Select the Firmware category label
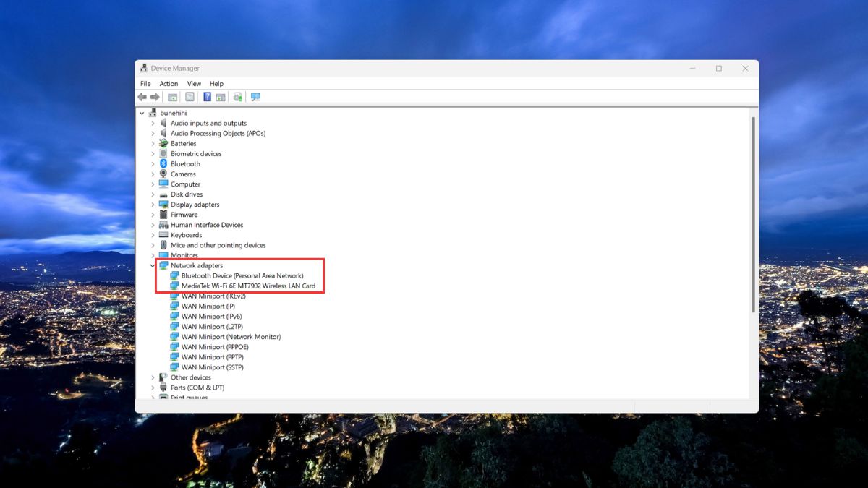 pyautogui.click(x=184, y=215)
